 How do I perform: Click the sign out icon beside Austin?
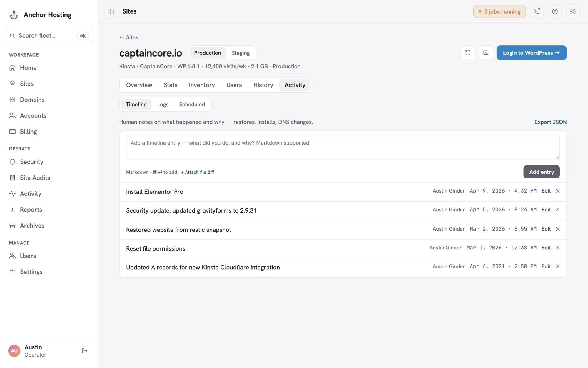tap(85, 350)
